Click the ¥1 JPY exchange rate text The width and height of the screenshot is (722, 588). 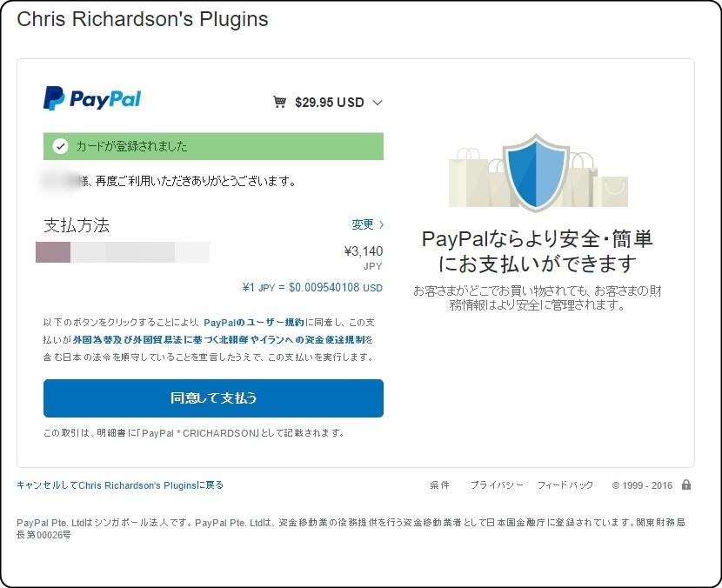pos(312,287)
